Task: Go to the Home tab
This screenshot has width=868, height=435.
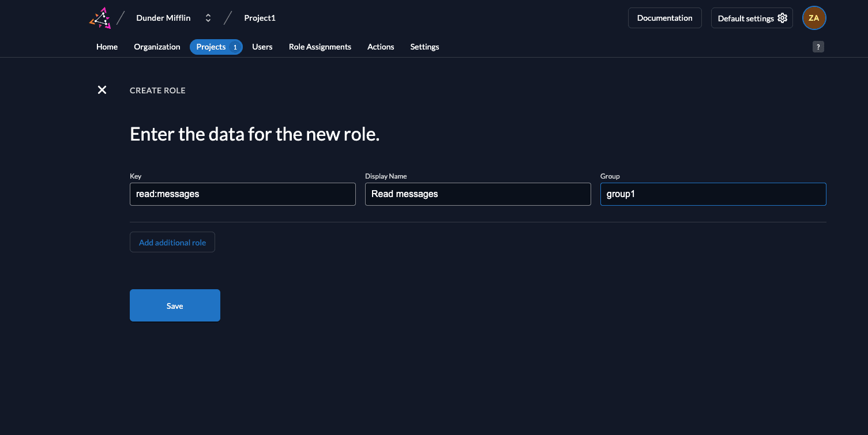Action: 107,47
